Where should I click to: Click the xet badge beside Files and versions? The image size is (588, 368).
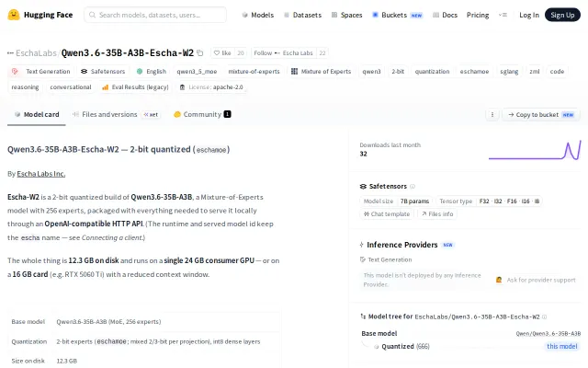coord(151,114)
